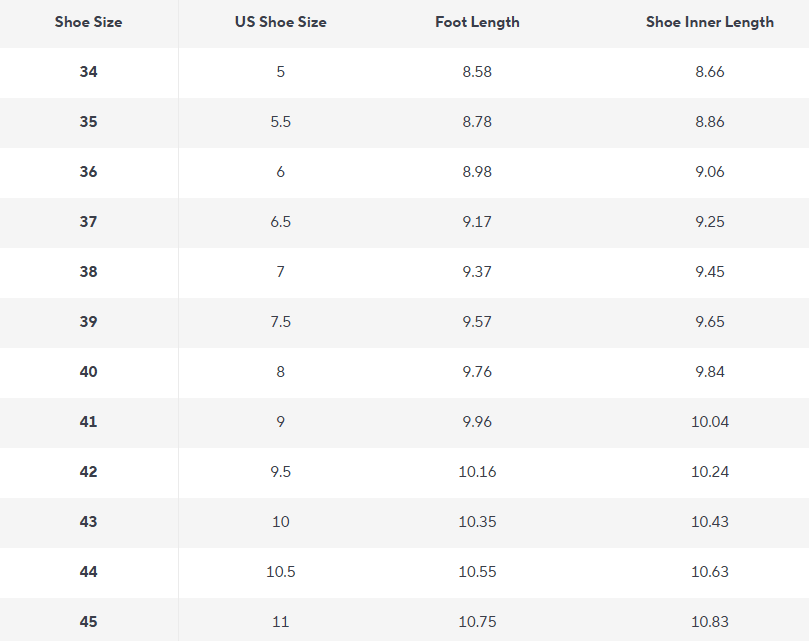Select shoe size 40 row label

click(88, 372)
